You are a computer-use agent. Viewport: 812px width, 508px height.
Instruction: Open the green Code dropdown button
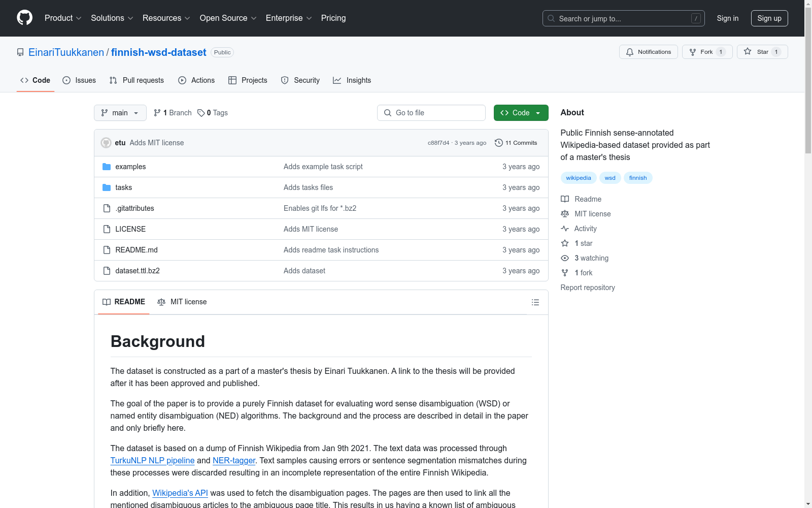pyautogui.click(x=521, y=113)
